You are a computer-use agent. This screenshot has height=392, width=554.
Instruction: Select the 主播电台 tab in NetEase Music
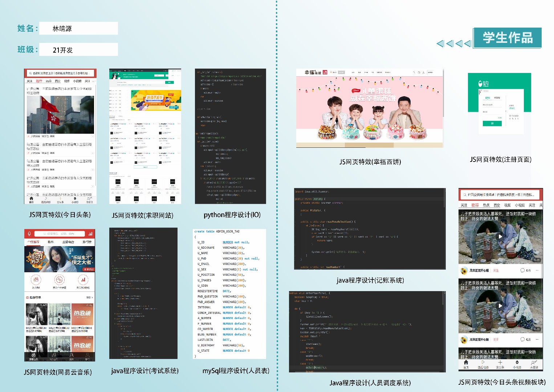(68, 242)
